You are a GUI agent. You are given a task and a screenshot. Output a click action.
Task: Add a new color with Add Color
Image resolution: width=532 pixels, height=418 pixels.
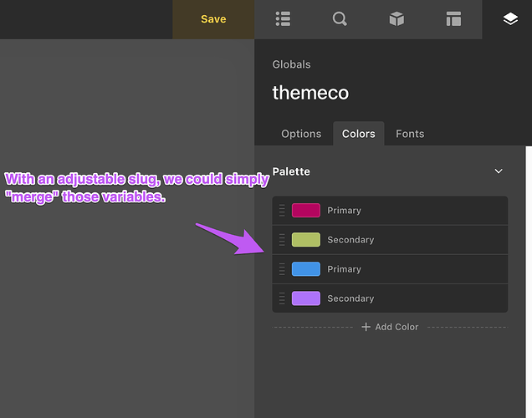[390, 327]
